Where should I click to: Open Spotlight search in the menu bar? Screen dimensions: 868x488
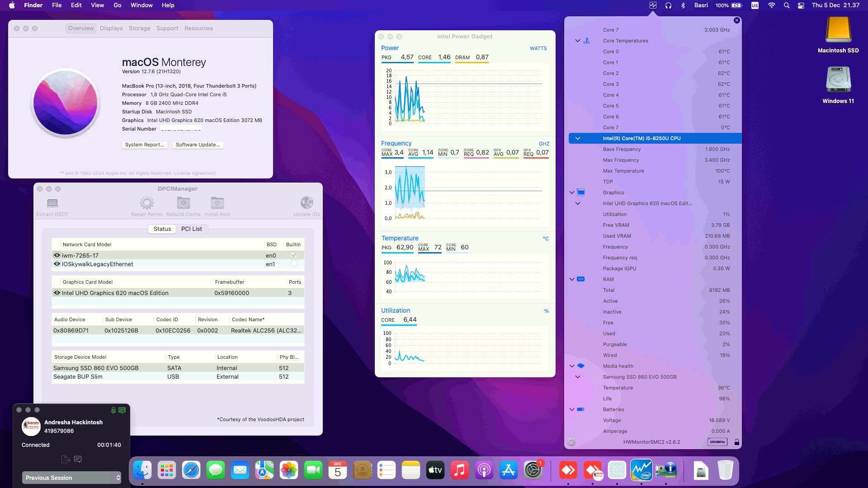(x=787, y=5)
